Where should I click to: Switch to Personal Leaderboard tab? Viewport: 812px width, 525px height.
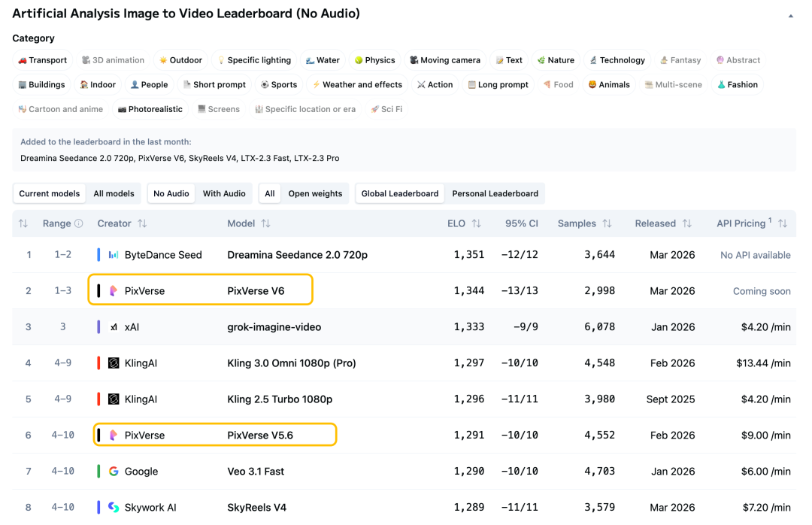(x=495, y=193)
